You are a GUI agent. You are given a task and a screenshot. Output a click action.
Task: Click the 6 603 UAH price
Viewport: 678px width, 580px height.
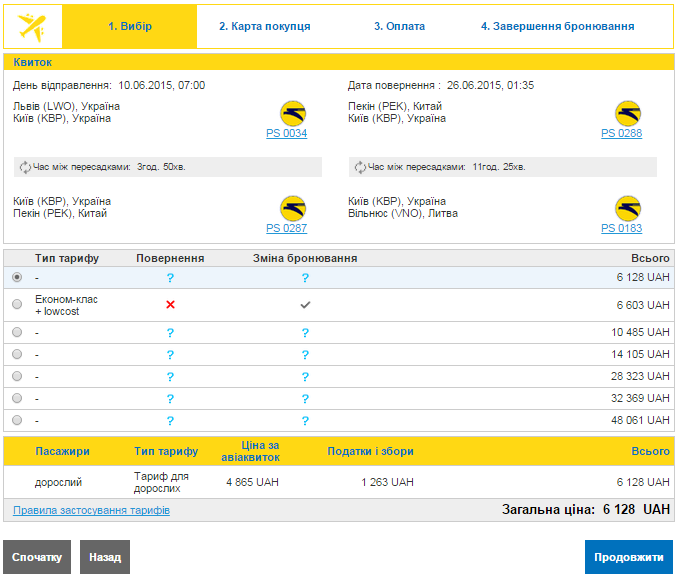point(643,305)
